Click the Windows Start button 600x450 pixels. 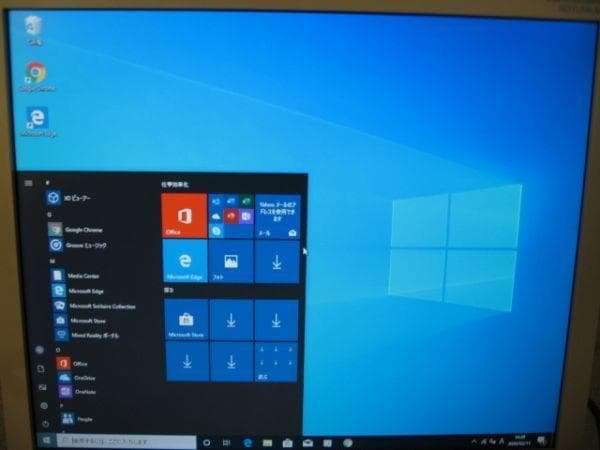(47, 440)
